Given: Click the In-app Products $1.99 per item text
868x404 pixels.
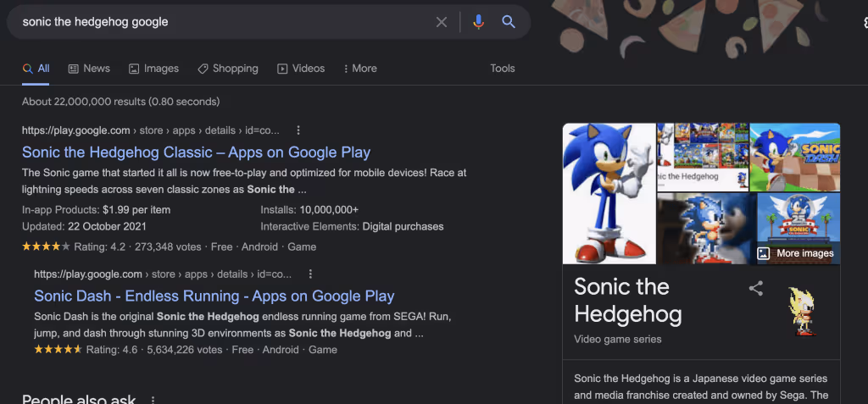Looking at the screenshot, I should [97, 210].
